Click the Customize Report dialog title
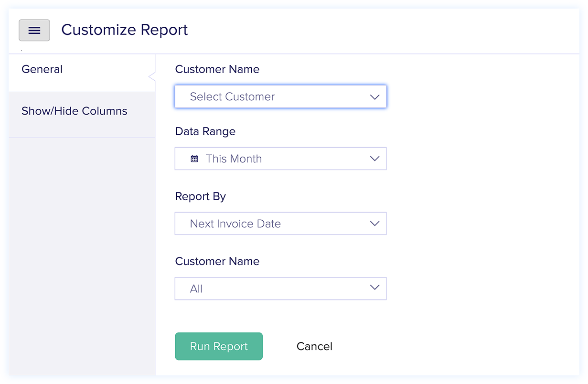The image size is (588, 384). [x=124, y=30]
